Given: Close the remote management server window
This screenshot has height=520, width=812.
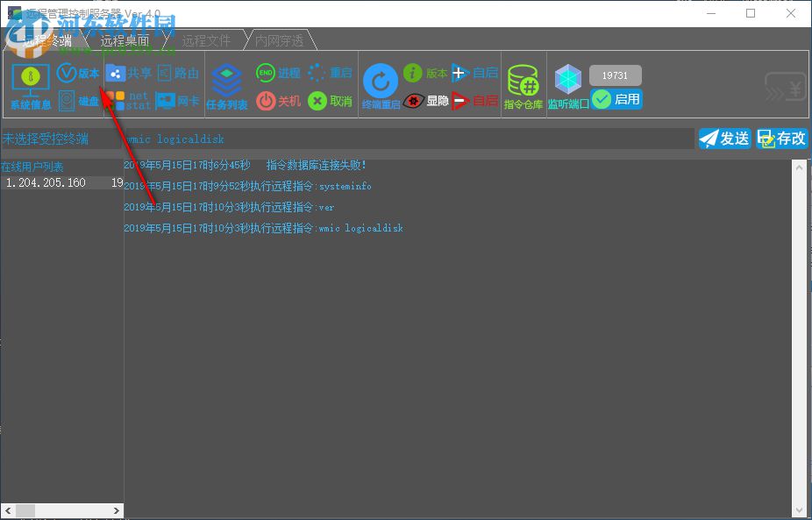Looking at the screenshot, I should (791, 13).
